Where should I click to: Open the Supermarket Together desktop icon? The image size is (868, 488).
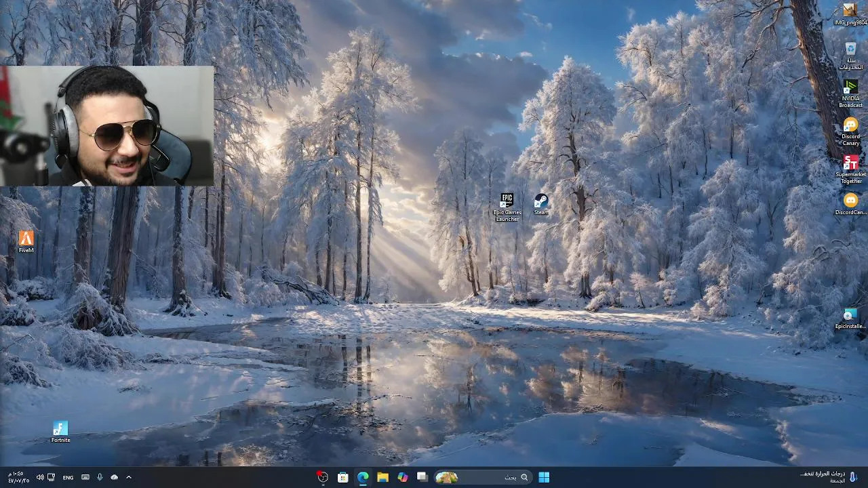[x=850, y=169]
